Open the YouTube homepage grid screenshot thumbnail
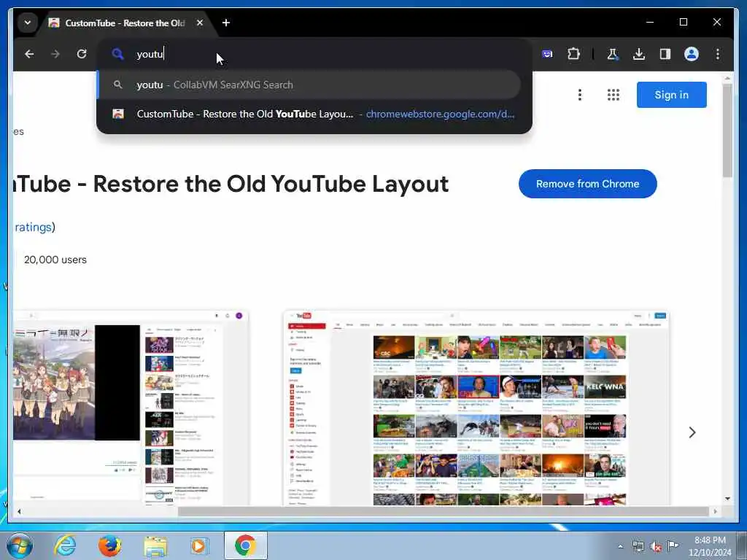This screenshot has width=747, height=560. tap(476, 408)
